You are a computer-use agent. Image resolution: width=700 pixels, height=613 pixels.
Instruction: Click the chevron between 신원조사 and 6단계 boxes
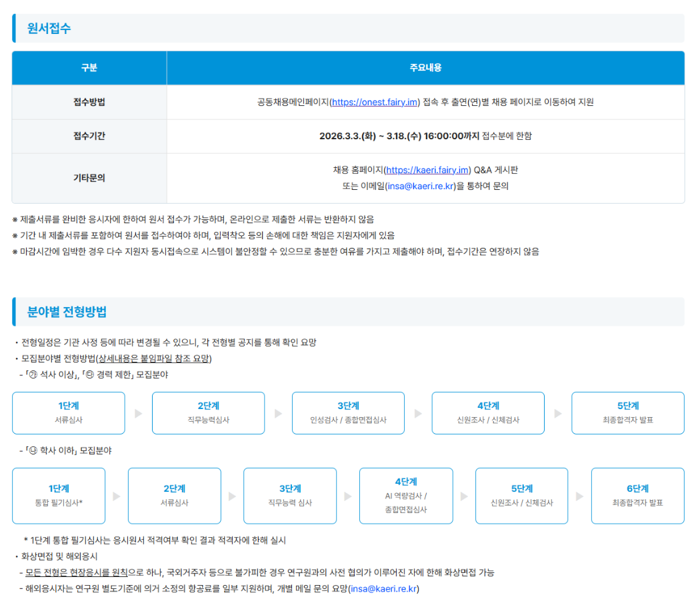coord(579,496)
